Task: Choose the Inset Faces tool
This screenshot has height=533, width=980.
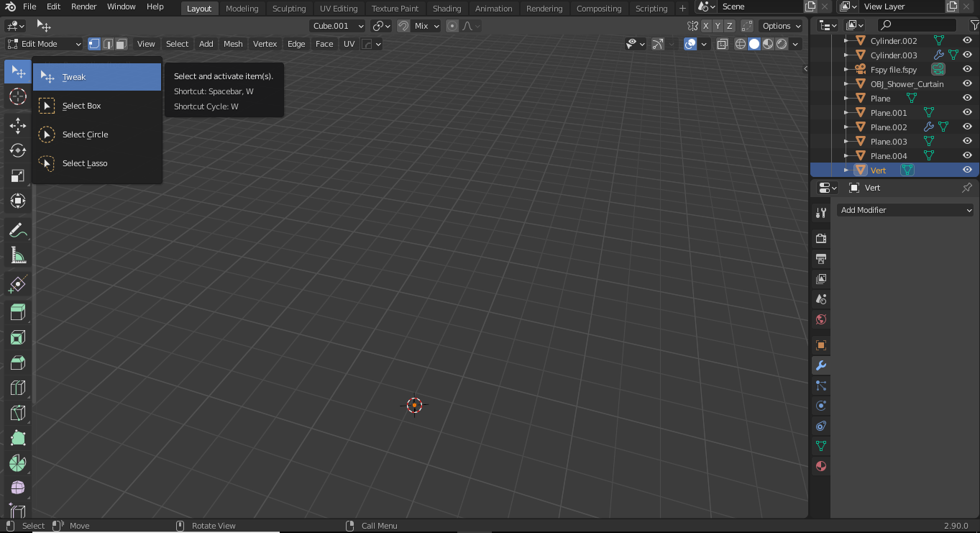Action: (x=18, y=337)
